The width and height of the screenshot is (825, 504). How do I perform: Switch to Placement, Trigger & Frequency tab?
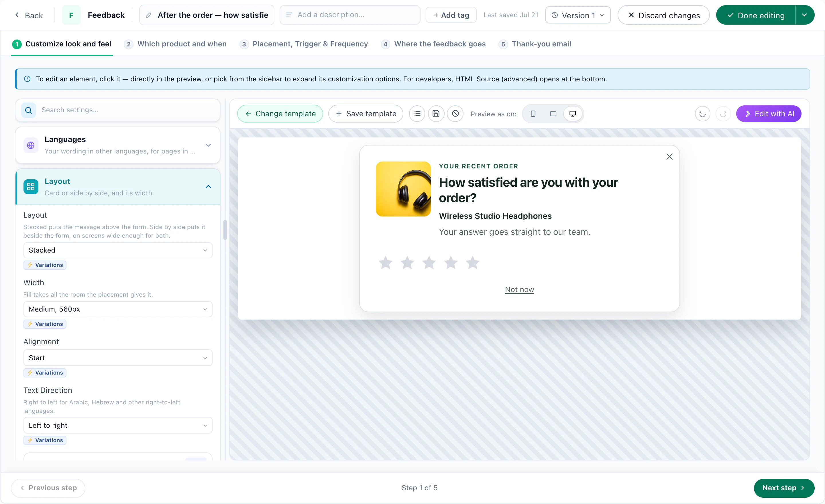pyautogui.click(x=304, y=44)
